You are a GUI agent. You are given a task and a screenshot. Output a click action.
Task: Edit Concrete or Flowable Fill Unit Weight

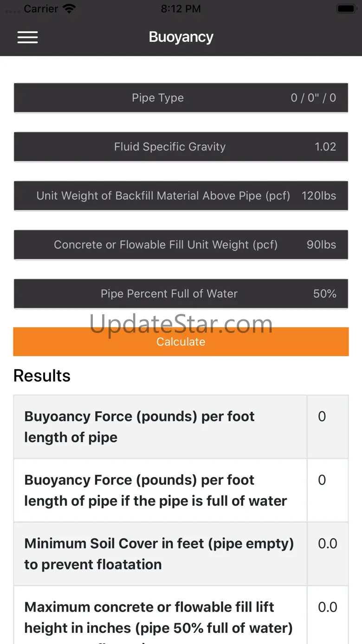[x=181, y=245]
